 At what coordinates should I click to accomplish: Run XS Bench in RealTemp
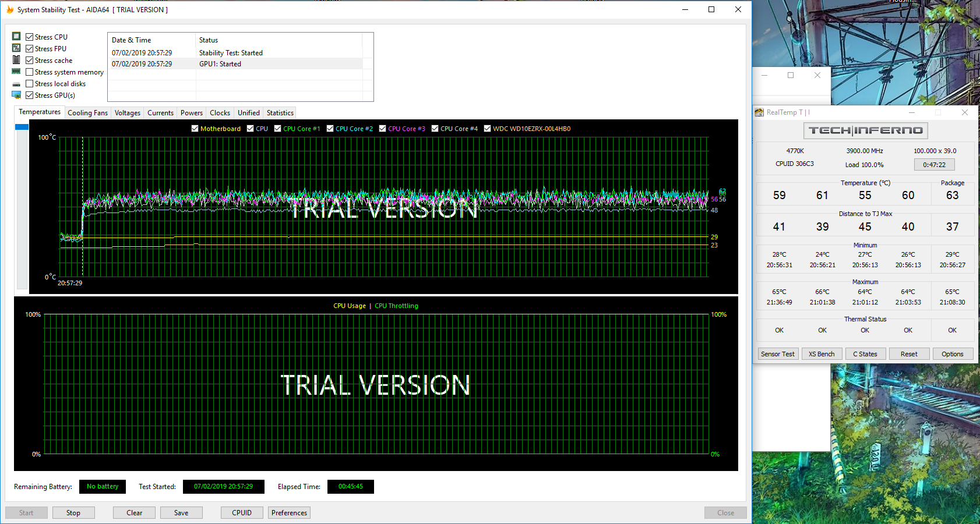pos(822,354)
